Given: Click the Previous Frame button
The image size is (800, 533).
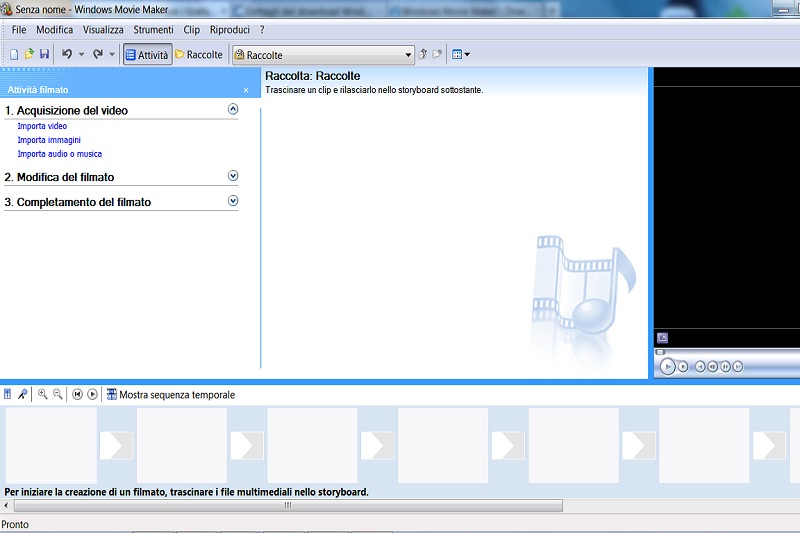Looking at the screenshot, I should [713, 366].
